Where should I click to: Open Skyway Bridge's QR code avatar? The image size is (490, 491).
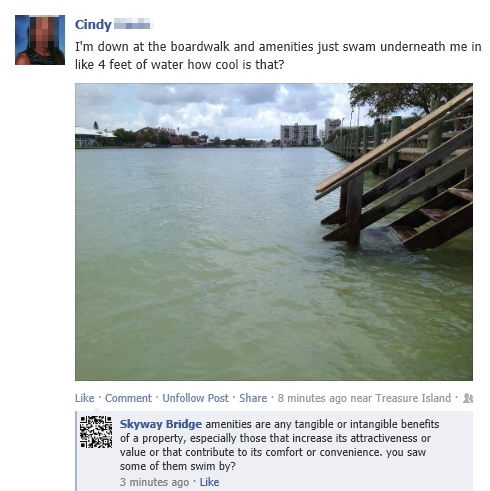(x=96, y=432)
